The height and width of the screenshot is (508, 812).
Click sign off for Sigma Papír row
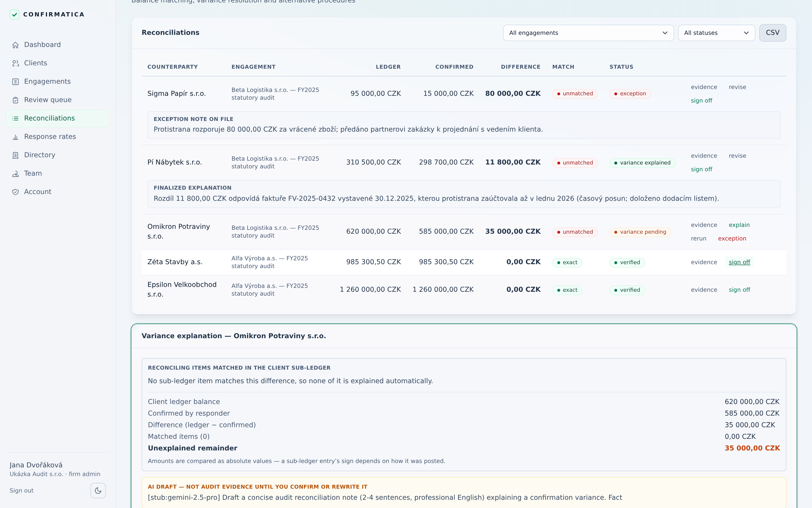coord(702,101)
